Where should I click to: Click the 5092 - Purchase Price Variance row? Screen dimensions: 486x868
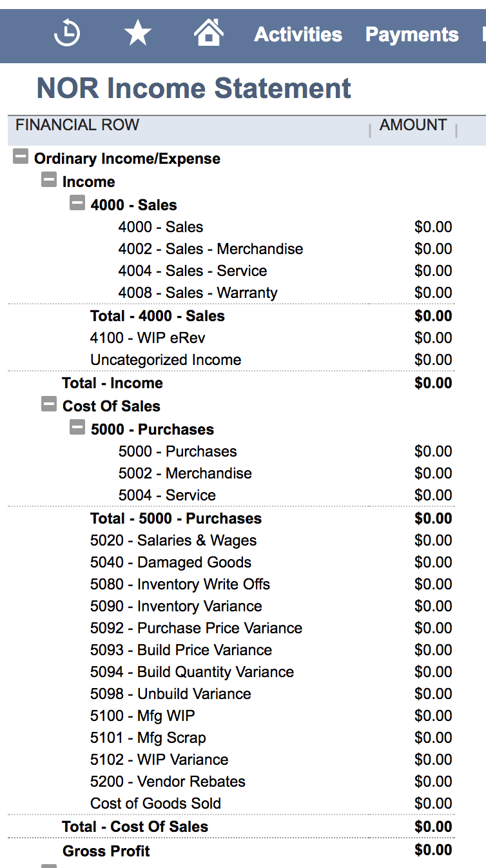pyautogui.click(x=231, y=628)
